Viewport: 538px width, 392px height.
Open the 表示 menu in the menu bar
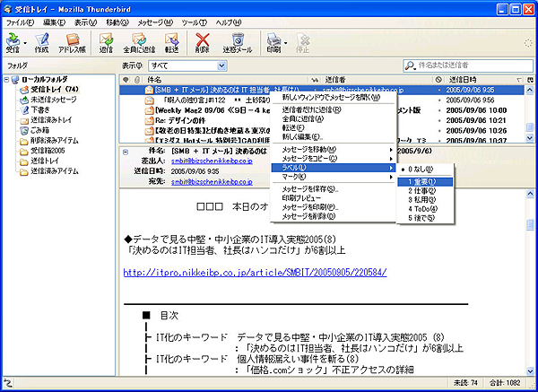[x=86, y=22]
